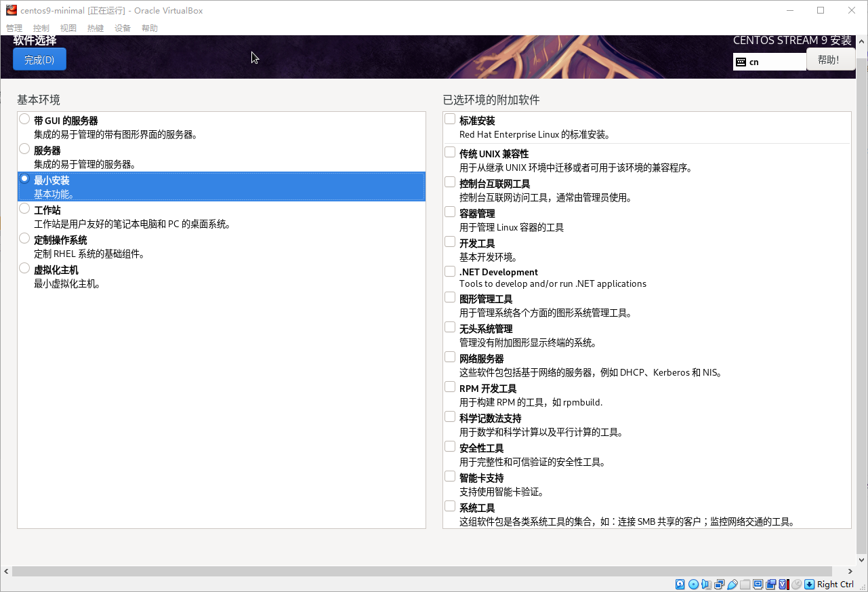Image resolution: width=868 pixels, height=592 pixels.
Task: Open the 热键 menu
Action: (96, 28)
